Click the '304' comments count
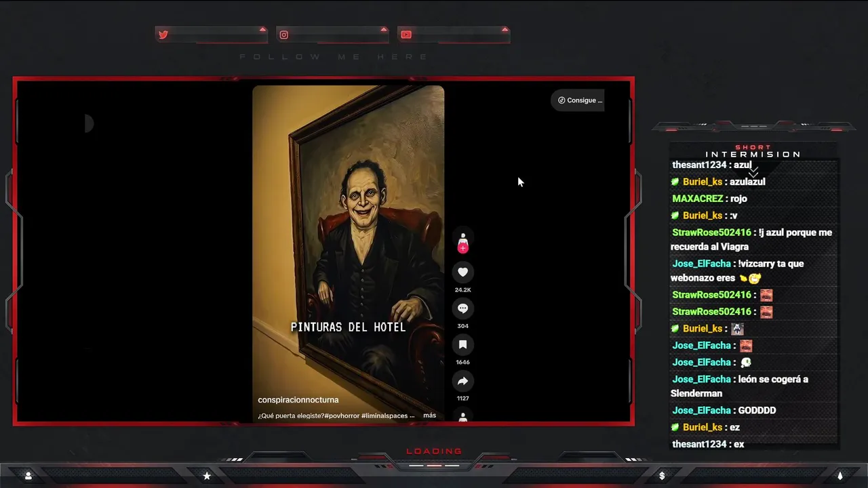The height and width of the screenshot is (488, 868). [x=462, y=326]
